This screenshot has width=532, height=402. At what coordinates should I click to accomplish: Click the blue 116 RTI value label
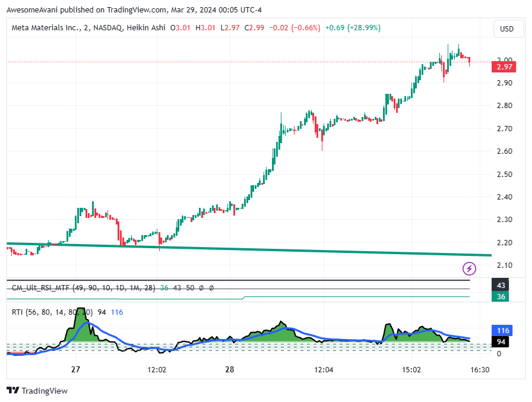502,330
